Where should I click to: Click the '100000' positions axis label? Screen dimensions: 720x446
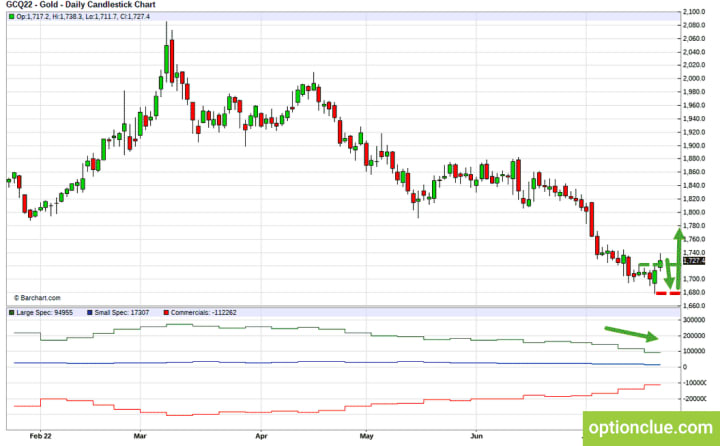click(x=692, y=351)
